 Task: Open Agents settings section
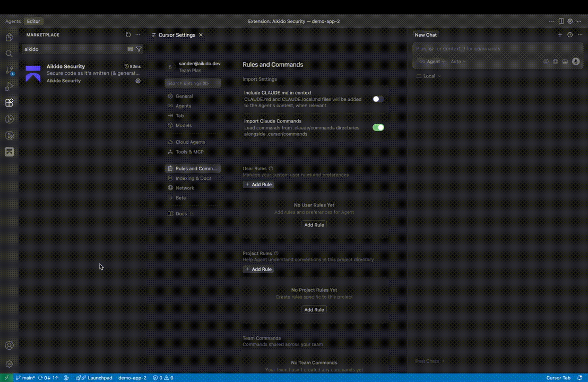point(193,106)
